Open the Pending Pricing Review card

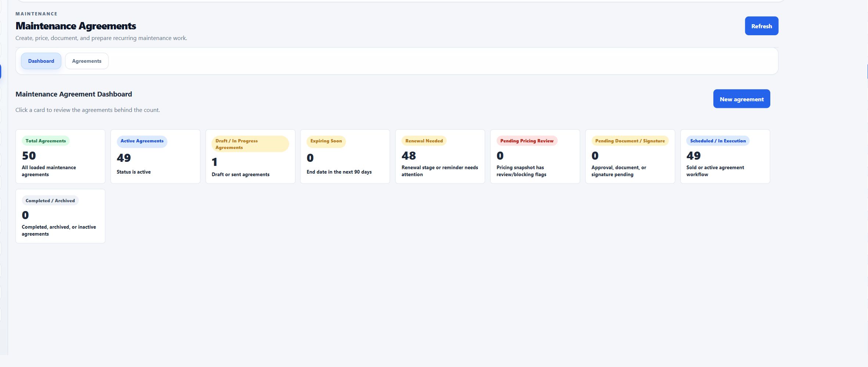coord(535,156)
